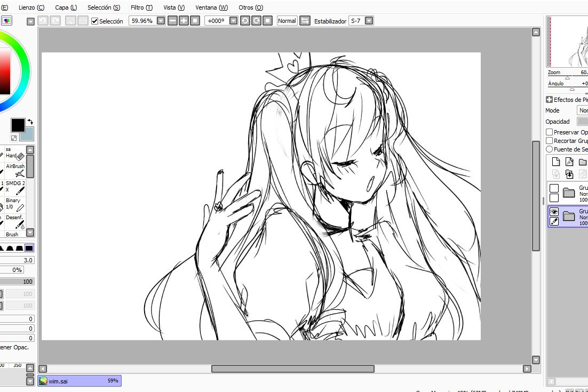Image resolution: width=588 pixels, height=392 pixels.
Task: Create a new linework pen layer
Action: click(569, 162)
